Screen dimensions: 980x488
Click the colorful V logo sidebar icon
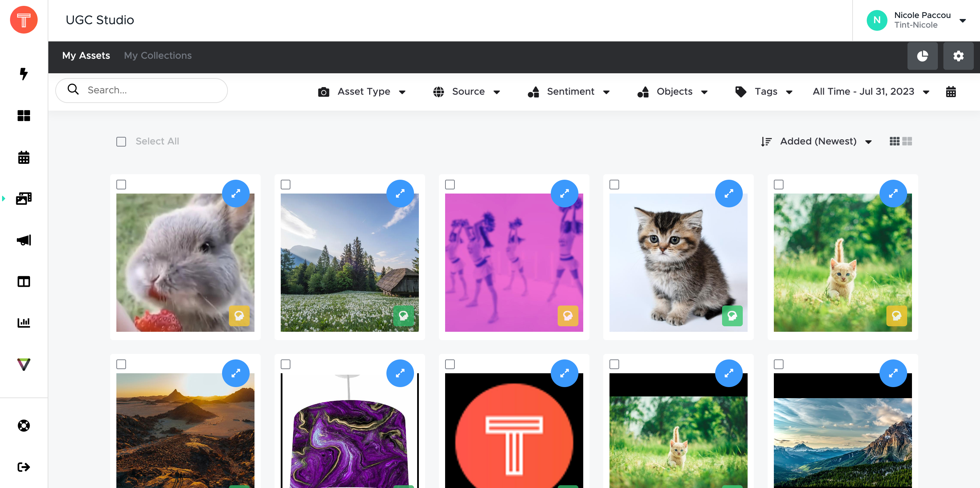pyautogui.click(x=23, y=364)
